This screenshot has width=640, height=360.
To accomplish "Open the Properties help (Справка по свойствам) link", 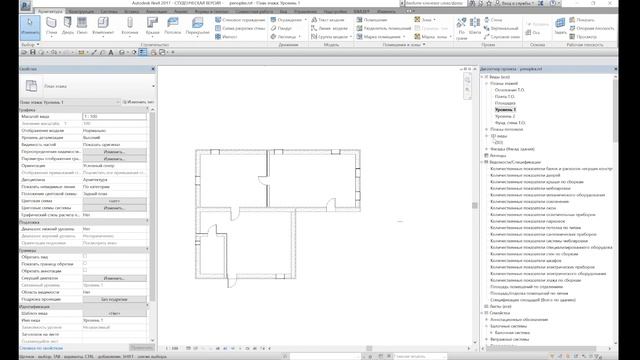I will [x=41, y=348].
